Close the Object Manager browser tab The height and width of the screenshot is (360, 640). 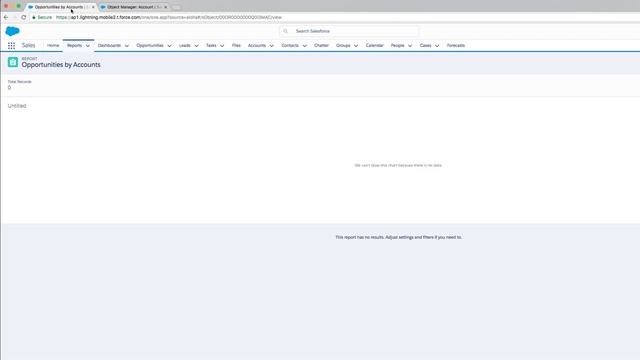click(165, 7)
